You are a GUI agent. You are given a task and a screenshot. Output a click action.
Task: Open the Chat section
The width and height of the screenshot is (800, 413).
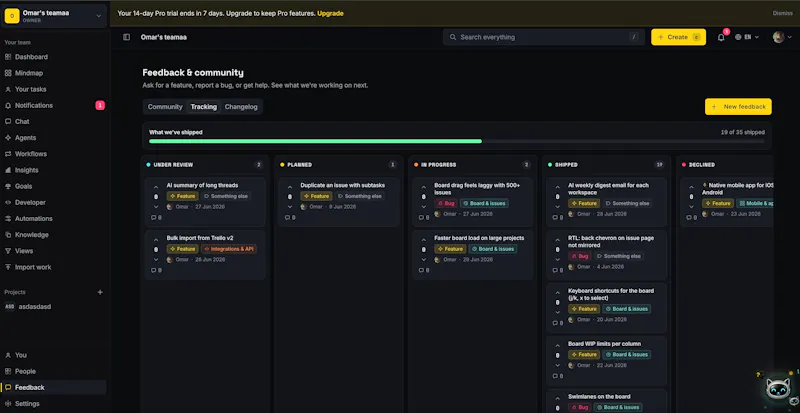pos(54,122)
